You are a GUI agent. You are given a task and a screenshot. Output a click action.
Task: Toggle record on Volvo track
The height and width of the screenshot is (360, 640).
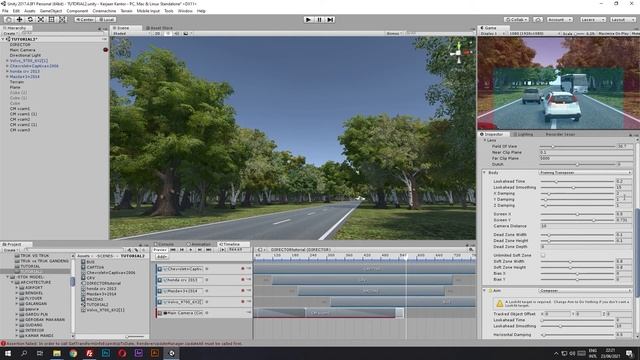click(x=243, y=302)
